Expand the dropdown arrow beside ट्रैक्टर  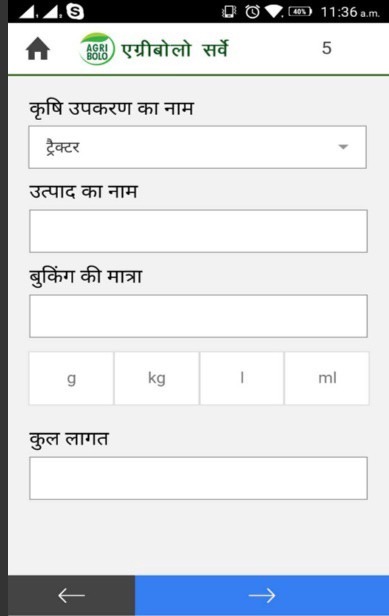coord(343,147)
